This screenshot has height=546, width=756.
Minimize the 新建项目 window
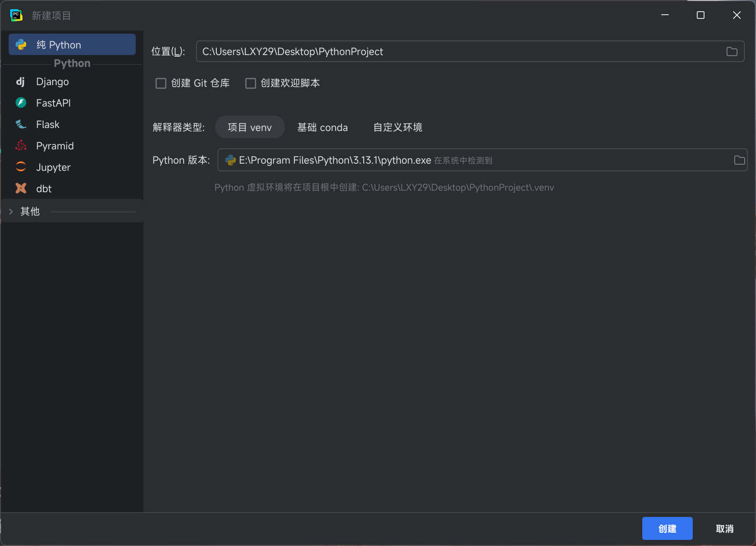[x=665, y=15]
